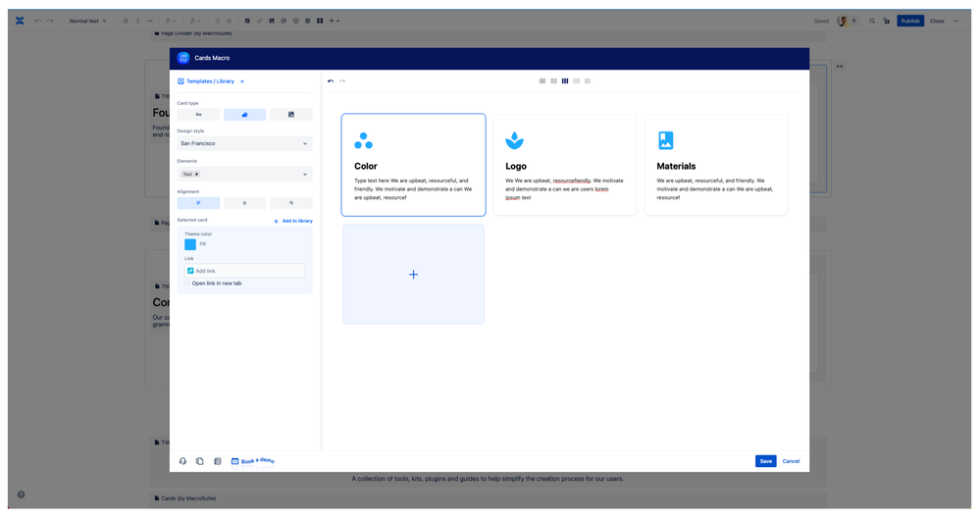Insert an action item checkbox from the toolbar

247,21
